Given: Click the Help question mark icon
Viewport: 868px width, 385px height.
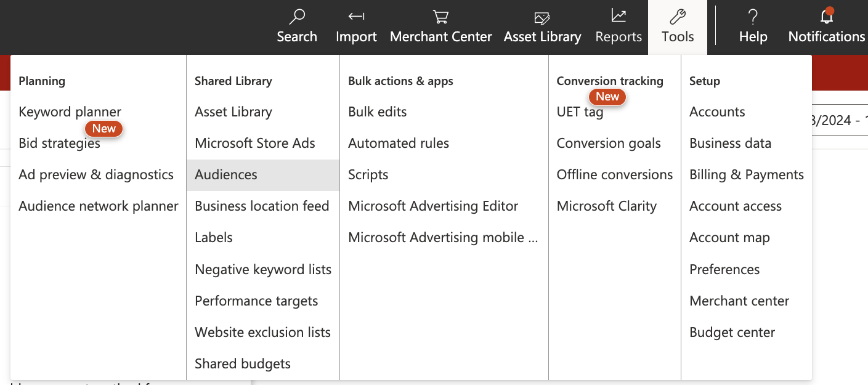Looking at the screenshot, I should point(753,16).
